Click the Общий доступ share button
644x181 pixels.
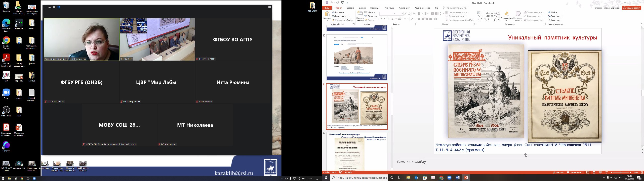pyautogui.click(x=631, y=8)
